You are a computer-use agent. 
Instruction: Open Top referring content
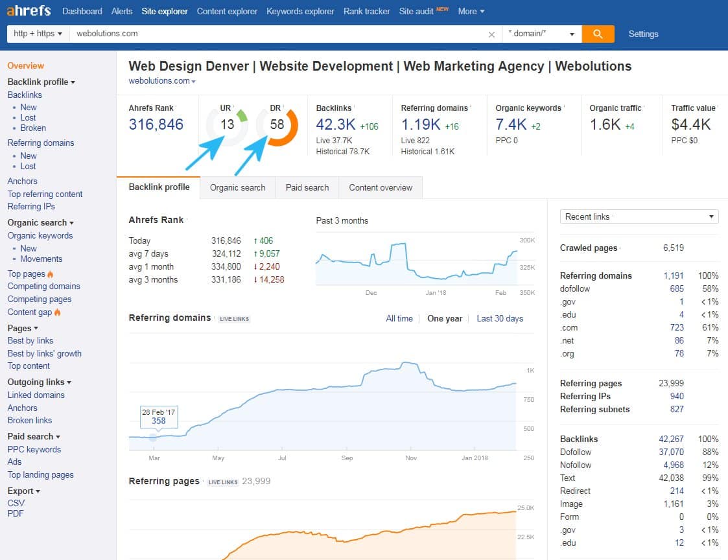click(45, 194)
